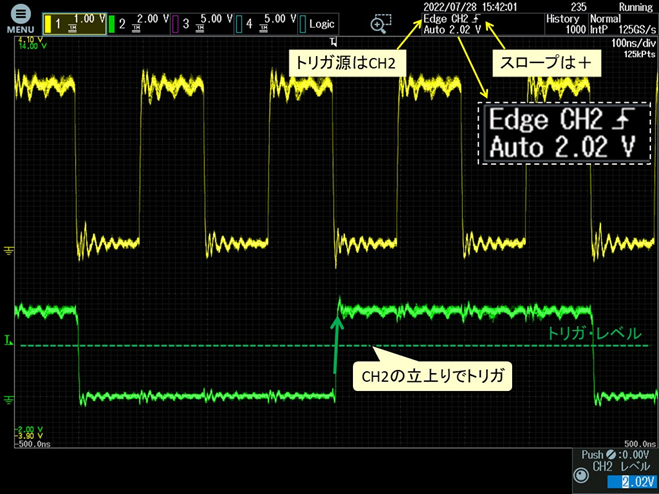The width and height of the screenshot is (659, 494).
Task: Click the CH2 green ground marker
Action: click(x=8, y=399)
